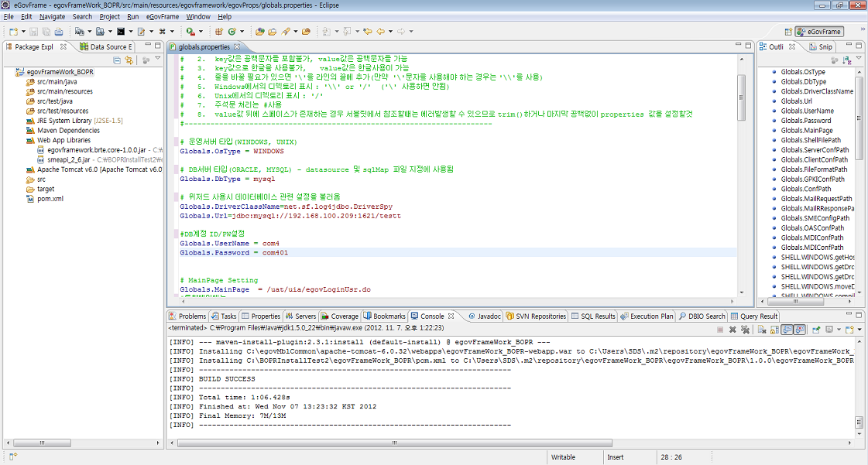Click Remove Launch icon in Console toolbar
The height and width of the screenshot is (465, 868).
point(732,330)
